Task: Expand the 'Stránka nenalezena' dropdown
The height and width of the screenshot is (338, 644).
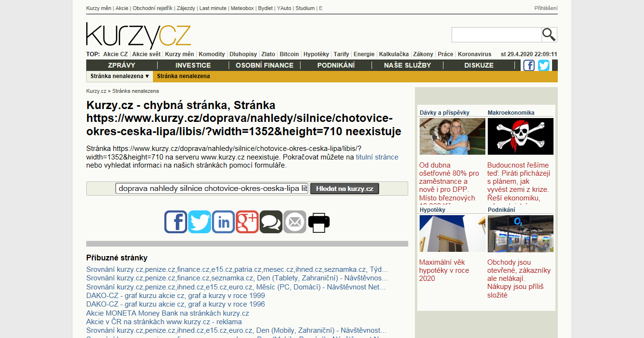Action: [120, 76]
